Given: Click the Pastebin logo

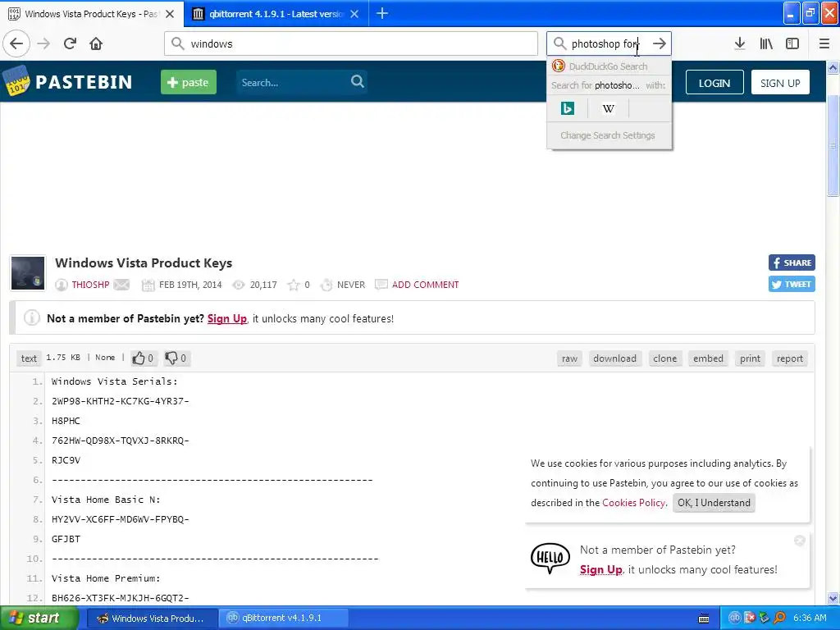Looking at the screenshot, I should [68, 81].
